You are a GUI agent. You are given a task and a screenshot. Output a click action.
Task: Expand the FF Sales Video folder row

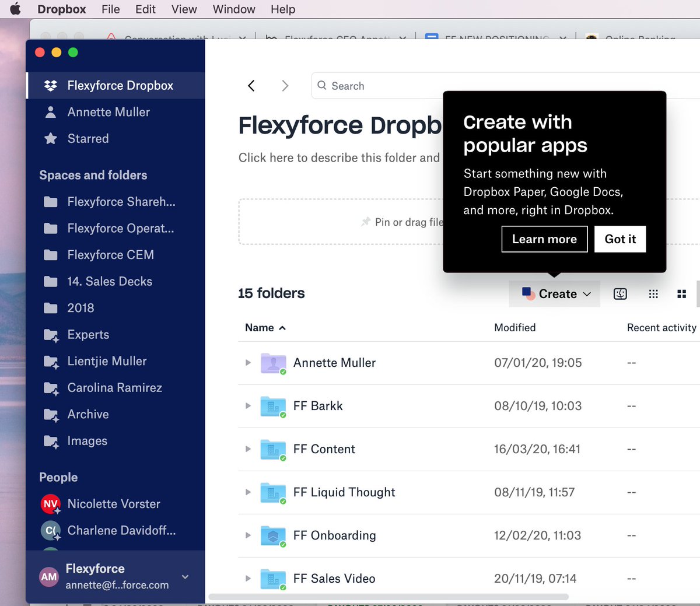tap(248, 579)
